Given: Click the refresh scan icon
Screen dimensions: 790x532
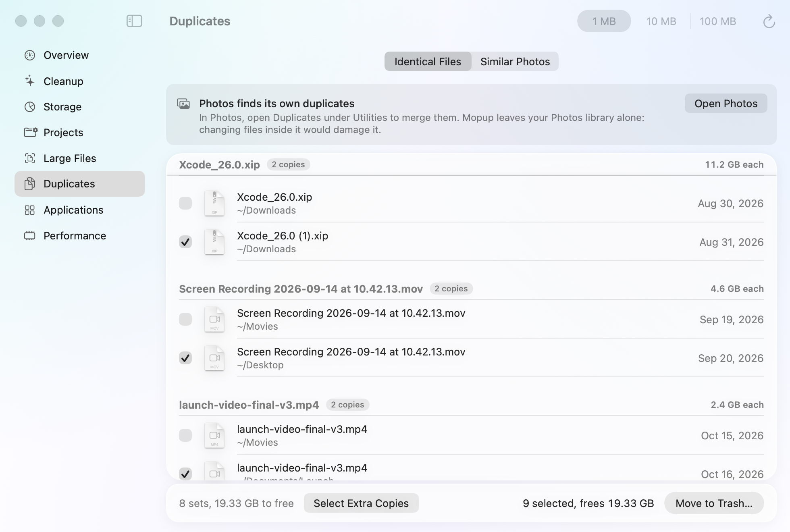Looking at the screenshot, I should (x=769, y=21).
